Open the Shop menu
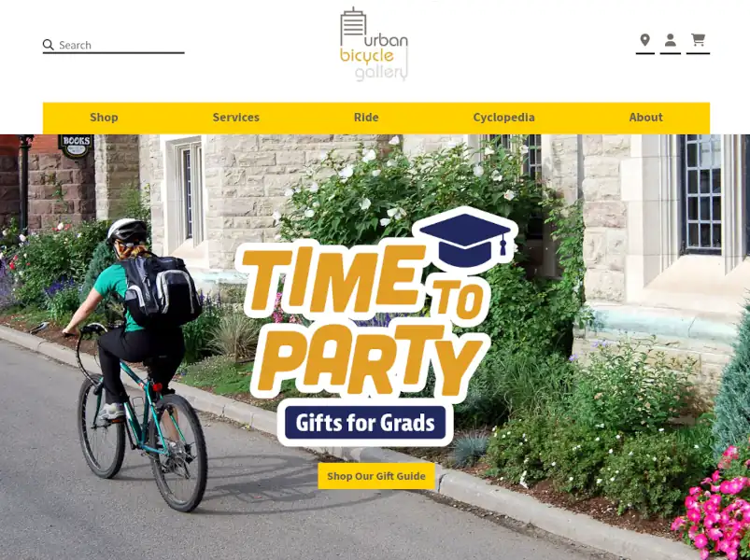This screenshot has height=560, width=750. point(104,118)
